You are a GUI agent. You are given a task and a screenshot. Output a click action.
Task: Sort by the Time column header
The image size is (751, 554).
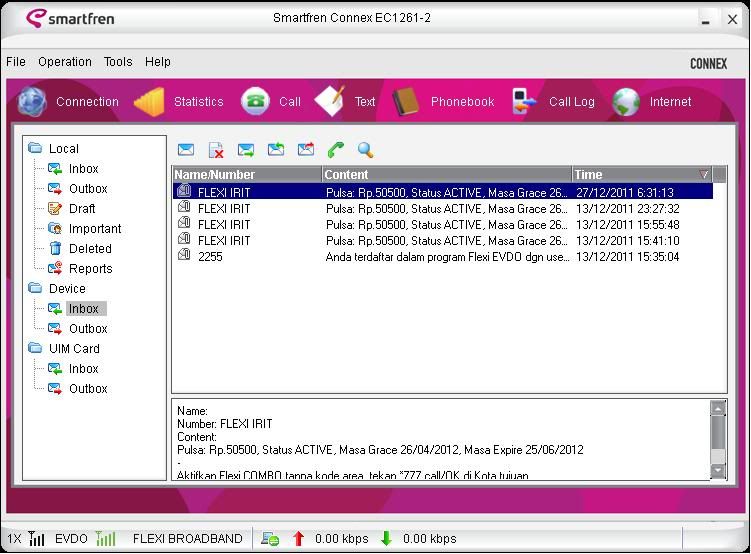point(642,174)
